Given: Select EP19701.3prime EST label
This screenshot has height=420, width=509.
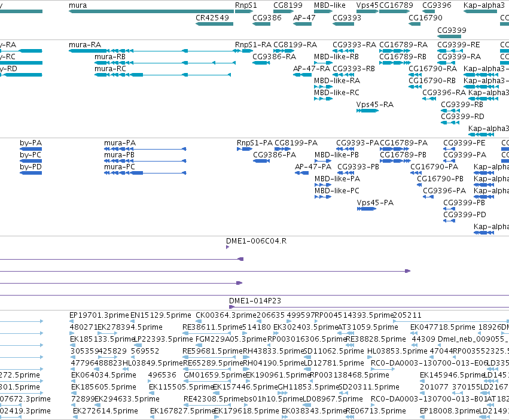Looking at the screenshot, I should pyautogui.click(x=99, y=315).
